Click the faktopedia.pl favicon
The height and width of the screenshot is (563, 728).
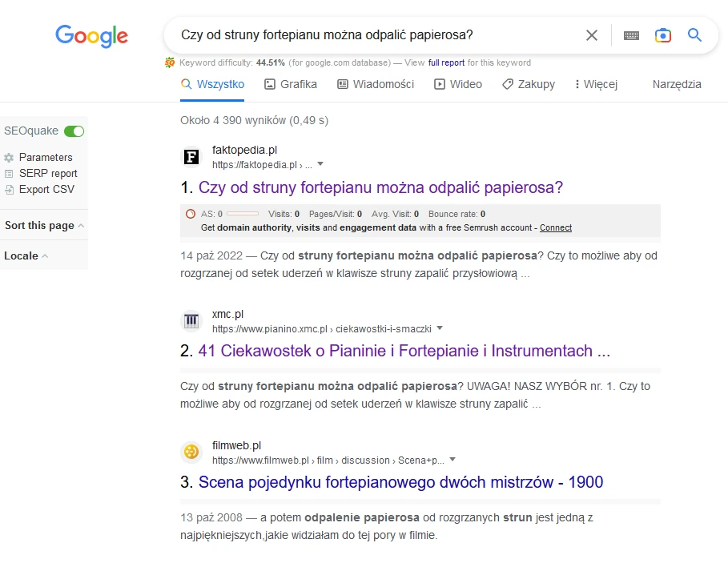191,157
